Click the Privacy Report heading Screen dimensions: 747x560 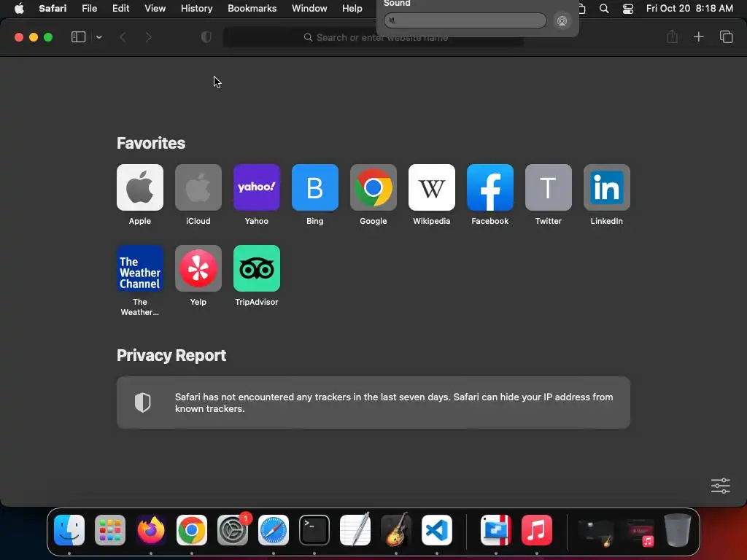coord(171,355)
